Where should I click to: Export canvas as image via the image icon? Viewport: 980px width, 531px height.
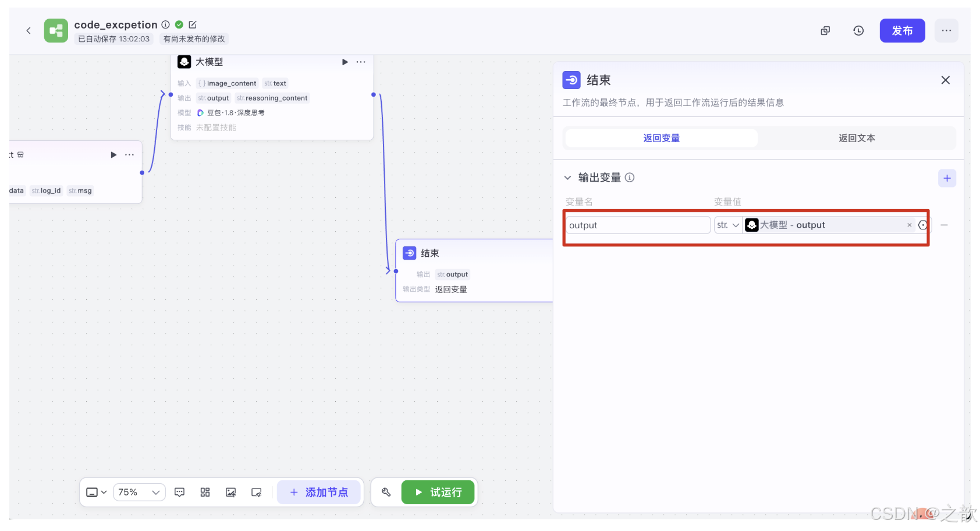pos(230,492)
